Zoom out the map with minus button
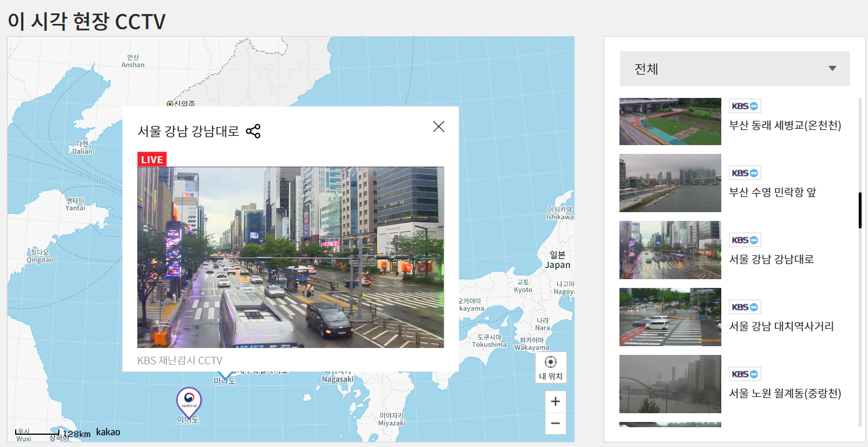The image size is (868, 447). click(555, 424)
